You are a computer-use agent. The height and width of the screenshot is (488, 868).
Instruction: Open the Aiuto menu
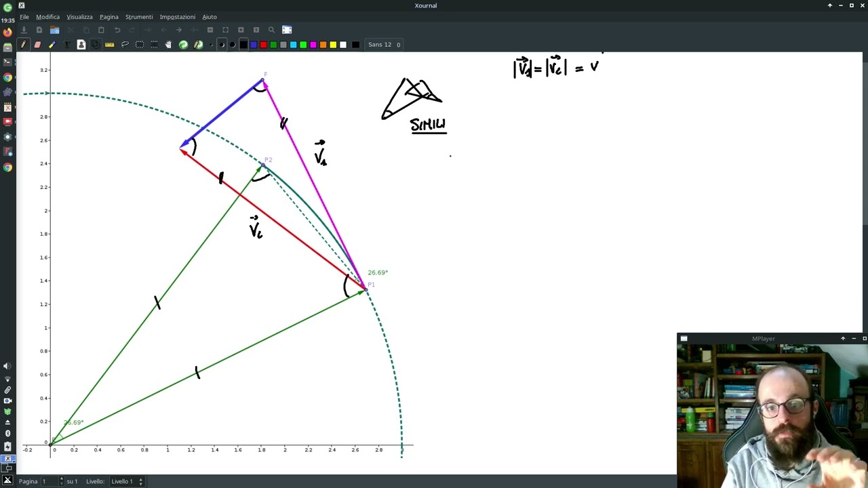[210, 17]
